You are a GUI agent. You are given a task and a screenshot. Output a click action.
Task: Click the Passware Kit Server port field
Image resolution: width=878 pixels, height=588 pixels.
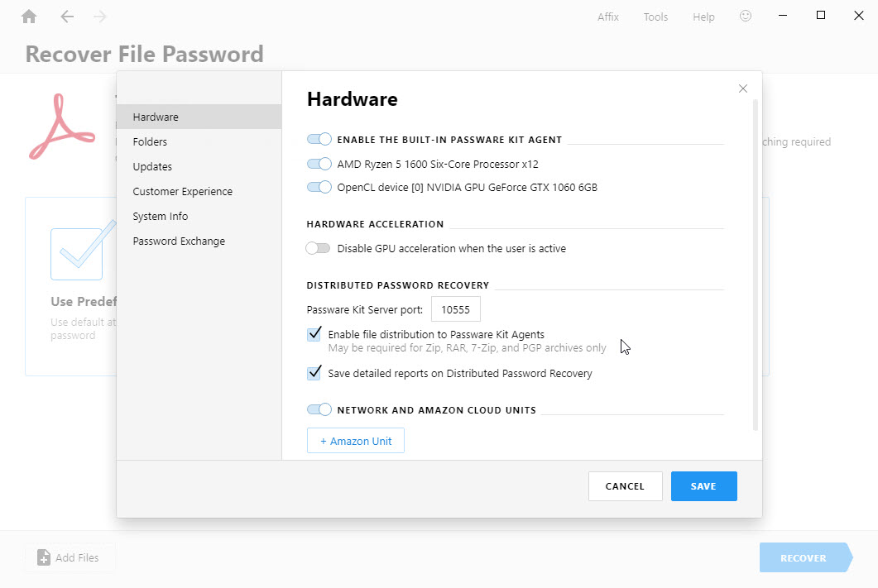click(455, 310)
